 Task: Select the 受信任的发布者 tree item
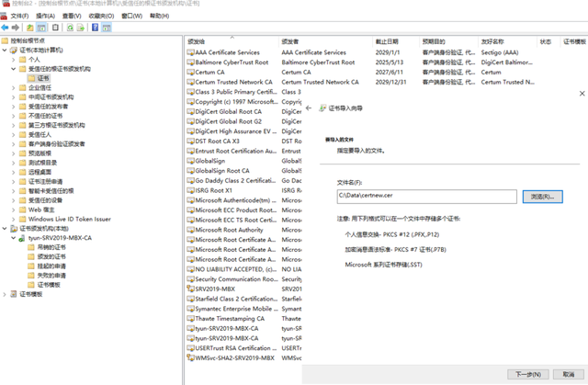tap(48, 107)
